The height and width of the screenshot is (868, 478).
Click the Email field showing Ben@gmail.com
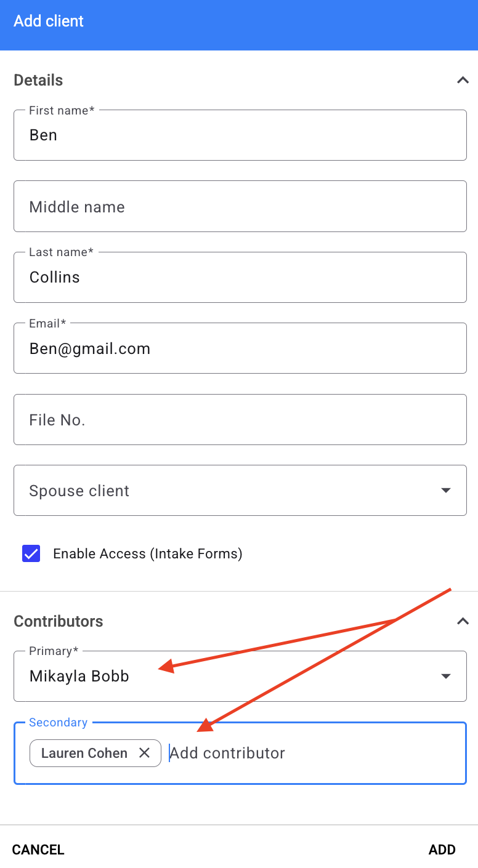(240, 348)
